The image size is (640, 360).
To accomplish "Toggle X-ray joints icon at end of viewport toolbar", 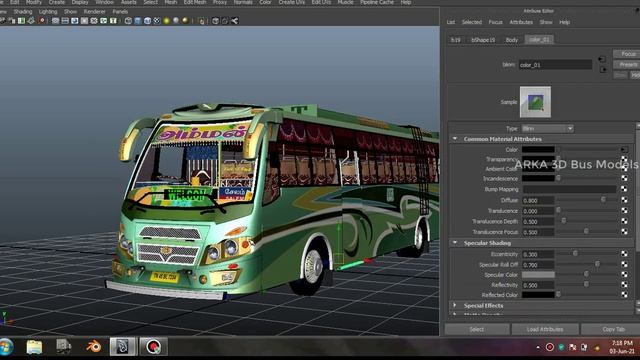I will pos(234,21).
